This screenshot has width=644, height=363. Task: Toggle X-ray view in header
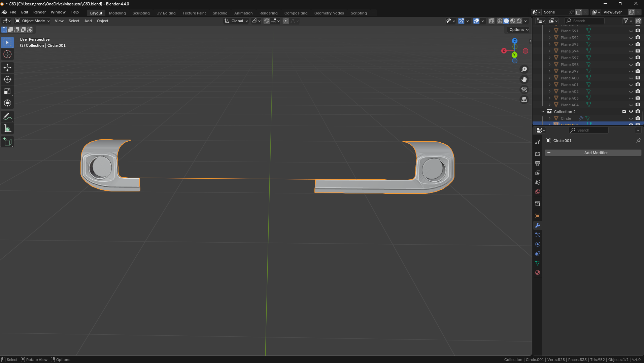tap(491, 21)
